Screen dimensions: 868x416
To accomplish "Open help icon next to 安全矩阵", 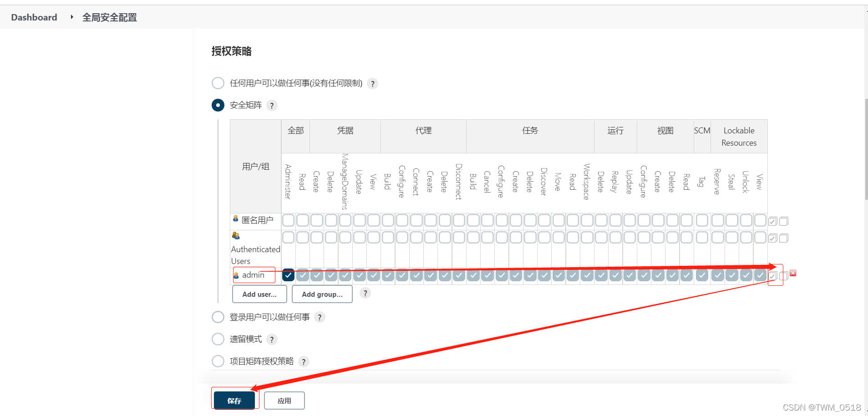I will tap(272, 106).
